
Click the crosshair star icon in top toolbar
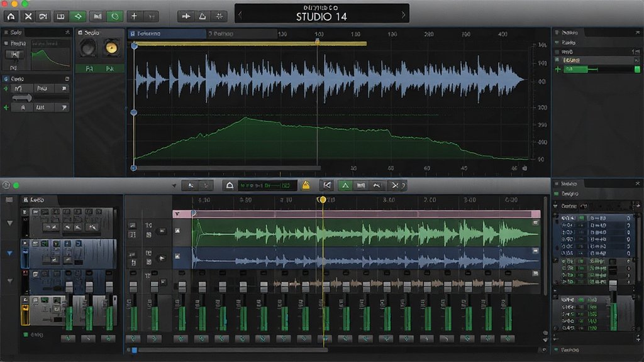point(219,16)
